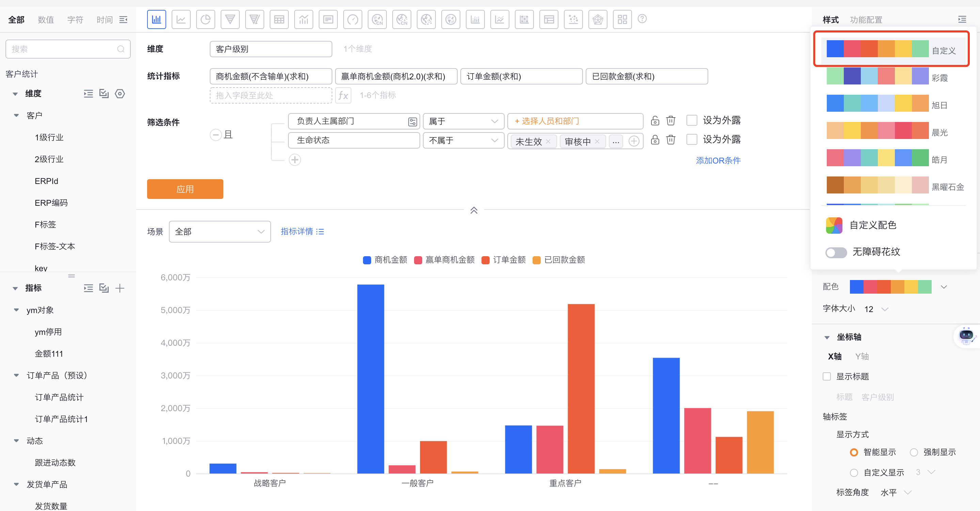The image size is (980, 511).
Task: Collapse the 坐标轴 section
Action: coord(827,337)
